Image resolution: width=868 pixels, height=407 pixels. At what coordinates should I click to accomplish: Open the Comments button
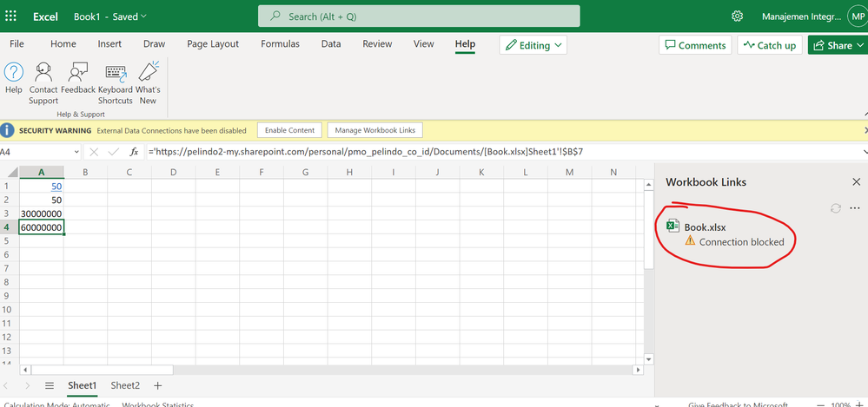(695, 45)
